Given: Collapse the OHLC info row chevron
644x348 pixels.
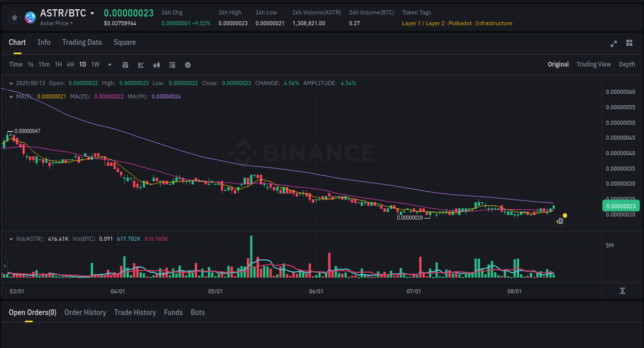Looking at the screenshot, I should (10, 82).
